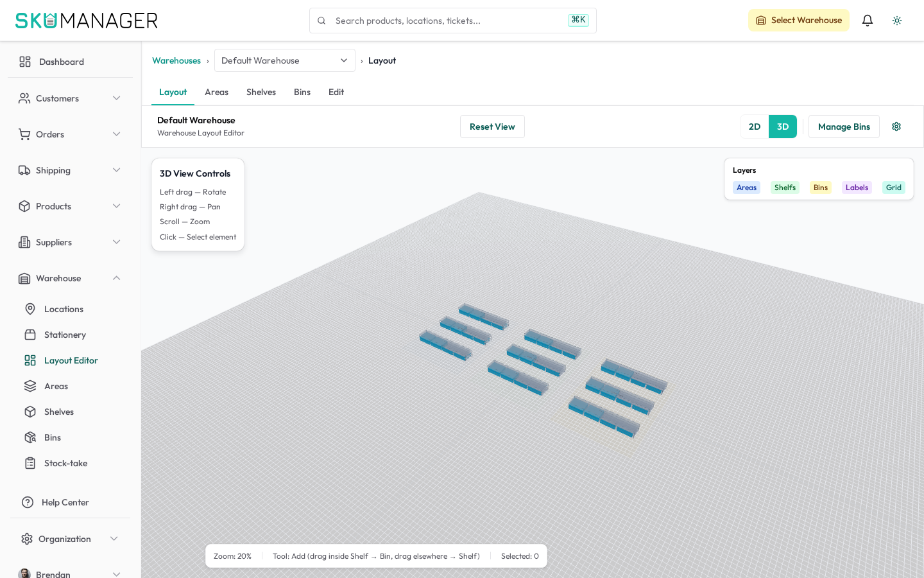Viewport: 924px width, 578px height.
Task: Switch to the Bins tab
Action: click(x=302, y=92)
